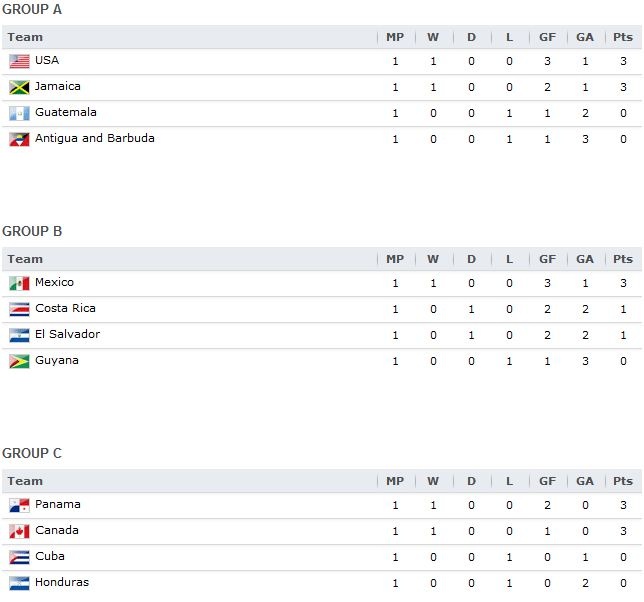The width and height of the screenshot is (644, 602).
Task: Click the GROUP B heading
Action: coord(32,231)
